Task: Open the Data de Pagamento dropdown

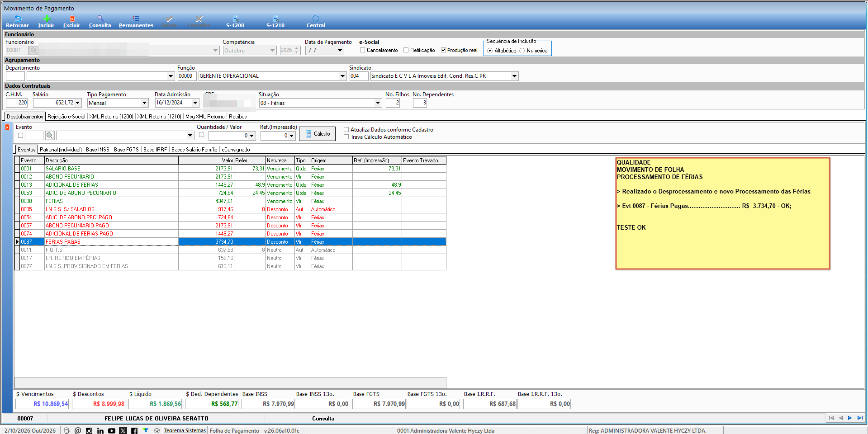Action: point(340,50)
